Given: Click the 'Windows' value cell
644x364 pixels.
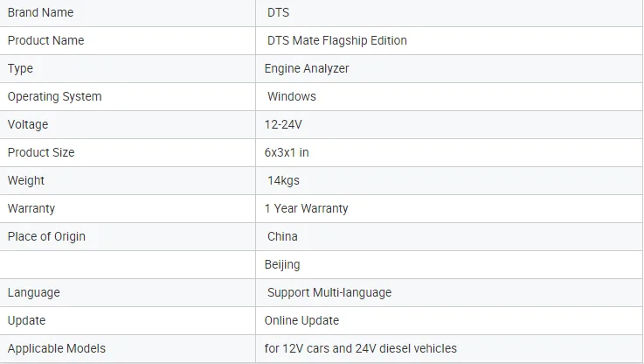Looking at the screenshot, I should pos(449,96).
